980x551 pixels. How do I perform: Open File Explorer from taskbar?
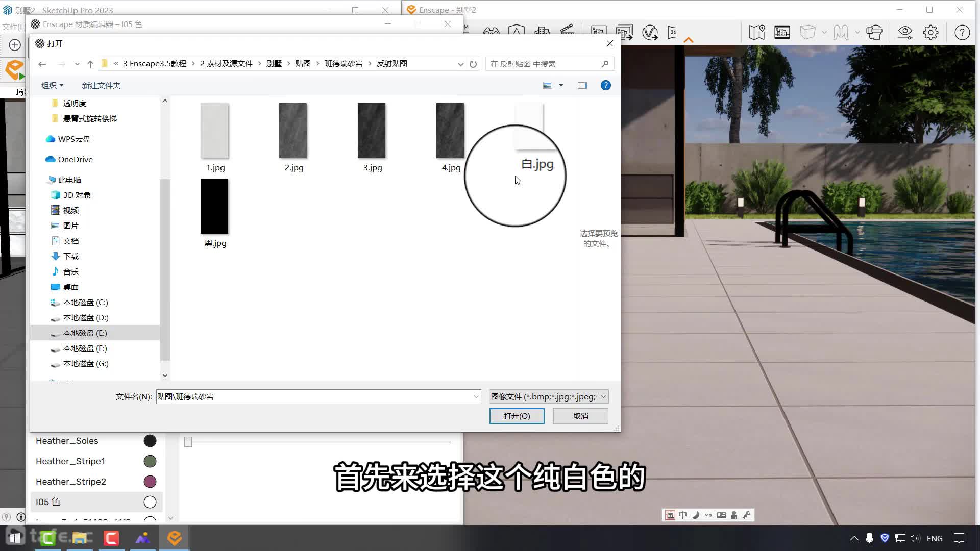click(x=80, y=538)
